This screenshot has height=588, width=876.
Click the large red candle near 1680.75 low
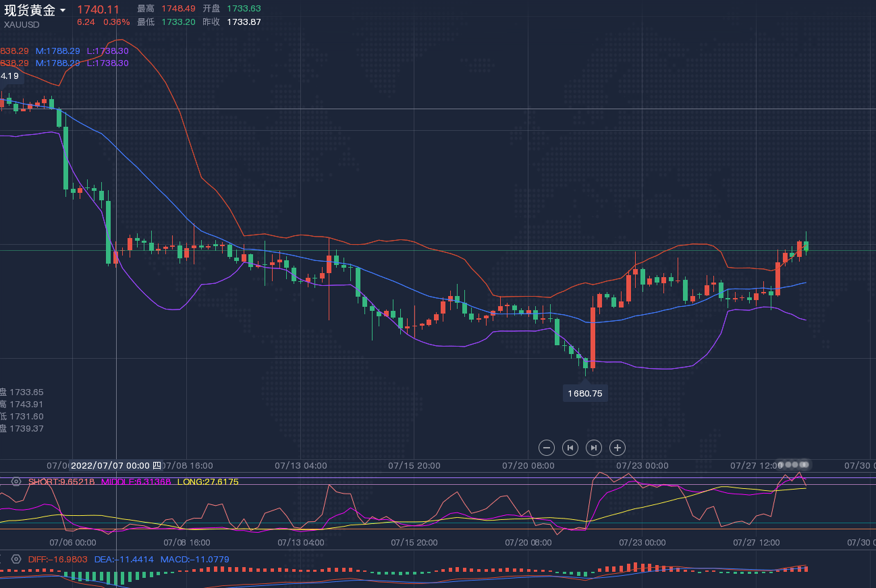point(593,337)
